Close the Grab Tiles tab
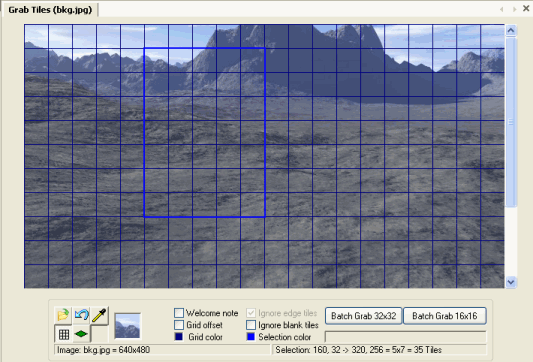 [x=526, y=8]
